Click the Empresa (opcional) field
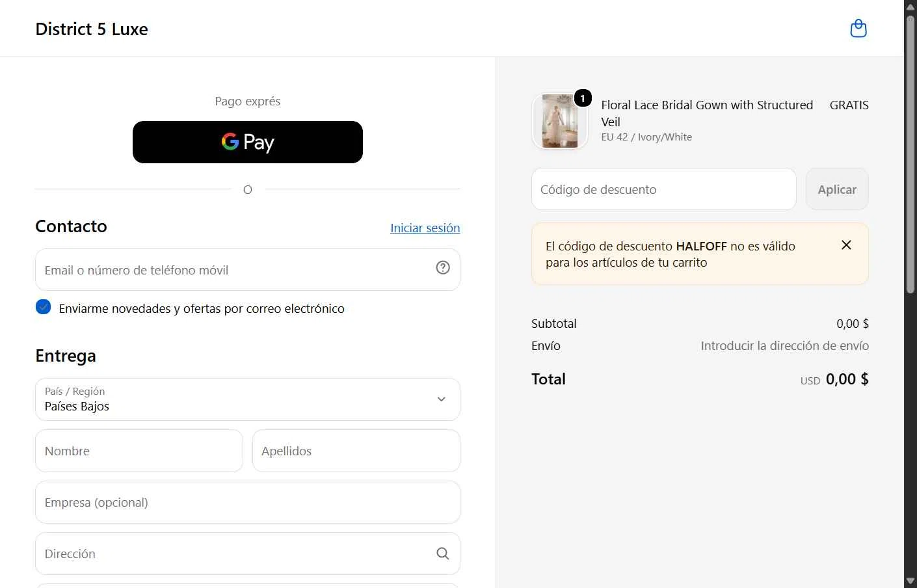This screenshot has width=917, height=588. point(248,502)
